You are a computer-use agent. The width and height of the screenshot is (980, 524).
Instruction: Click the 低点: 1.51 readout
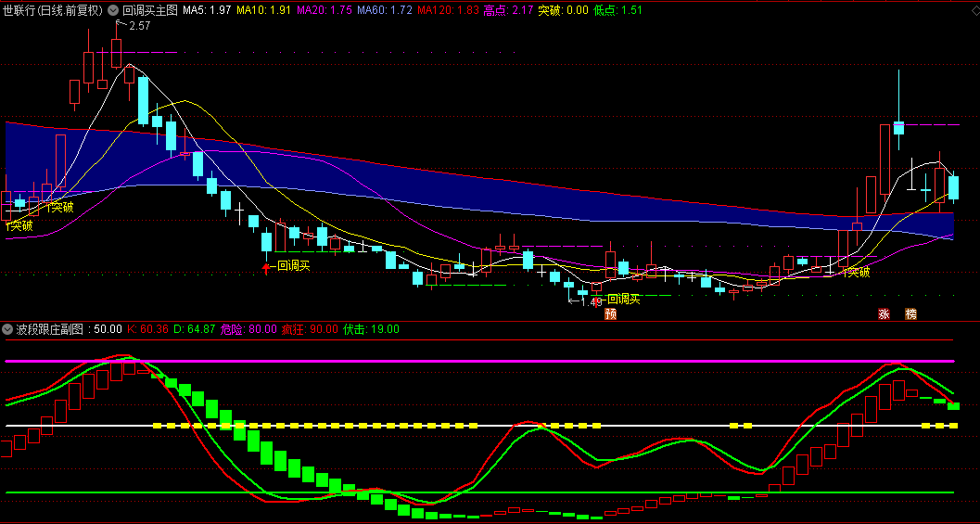pyautogui.click(x=617, y=10)
